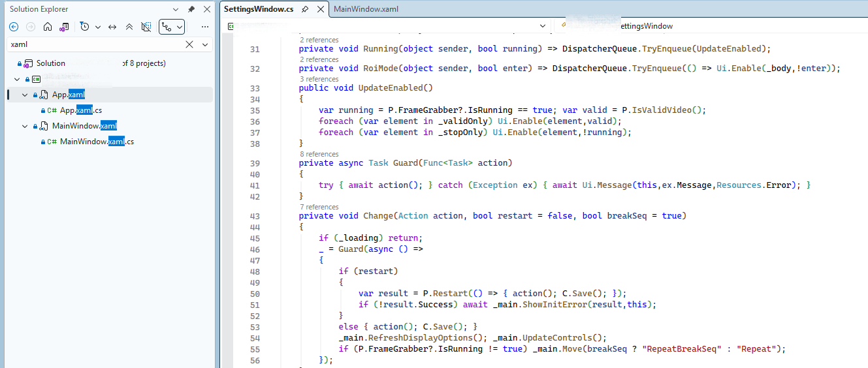The image size is (868, 368).
Task: Go back in Solution Explorer navigation
Action: (14, 27)
